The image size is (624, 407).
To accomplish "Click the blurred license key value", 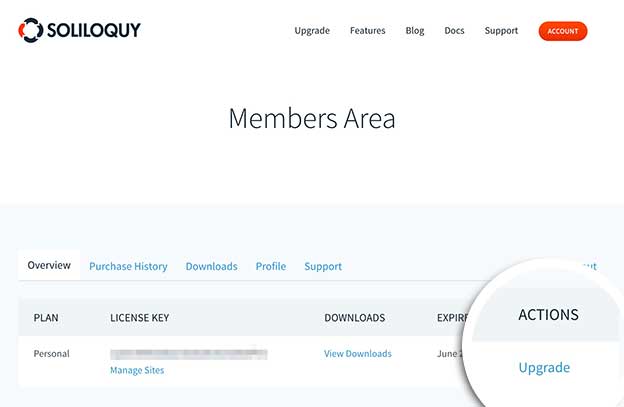I will click(x=189, y=354).
